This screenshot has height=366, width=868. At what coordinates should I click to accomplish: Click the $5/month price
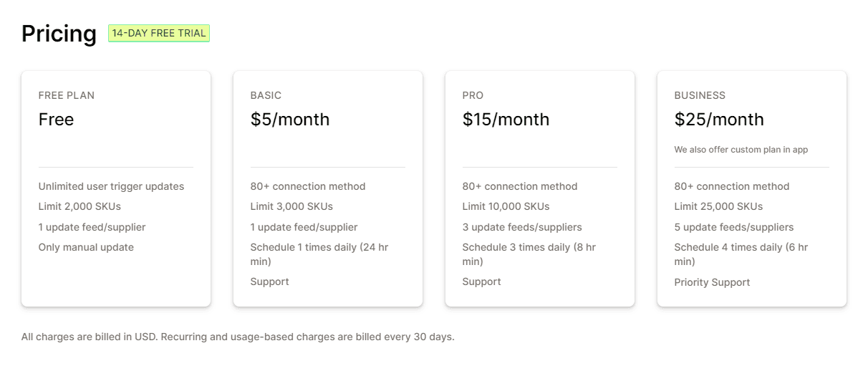coord(290,120)
